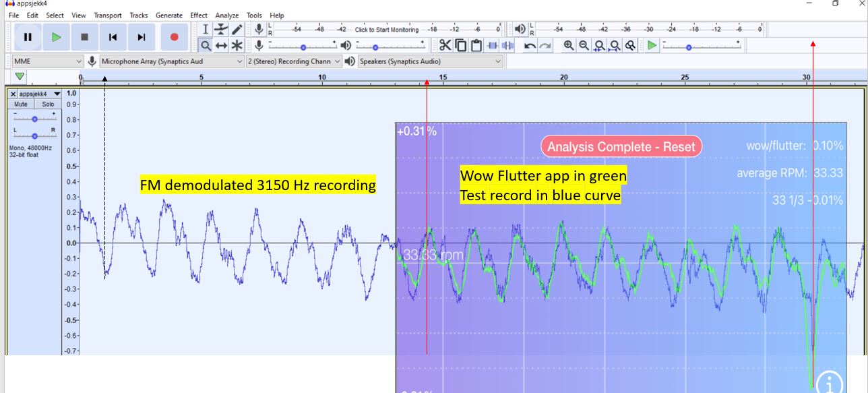Solo the appsjekk4 track

pyautogui.click(x=48, y=104)
